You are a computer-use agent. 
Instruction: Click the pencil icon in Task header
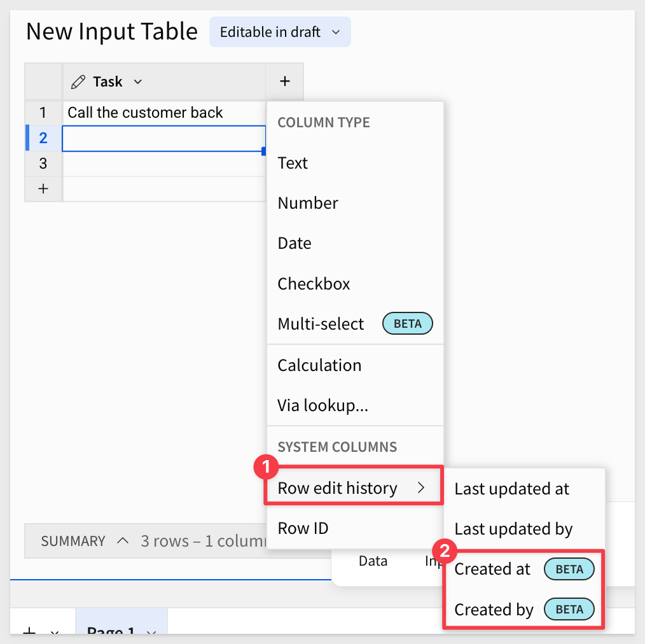(x=79, y=81)
